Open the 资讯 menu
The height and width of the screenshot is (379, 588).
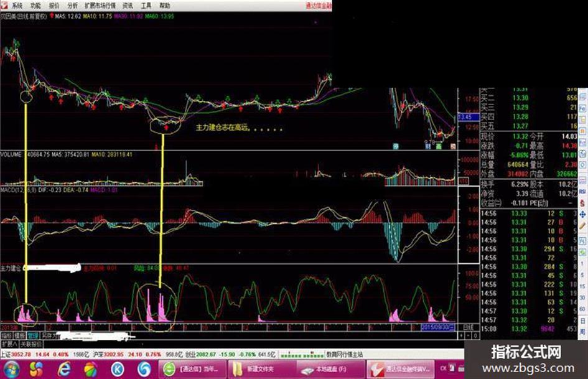click(x=128, y=6)
